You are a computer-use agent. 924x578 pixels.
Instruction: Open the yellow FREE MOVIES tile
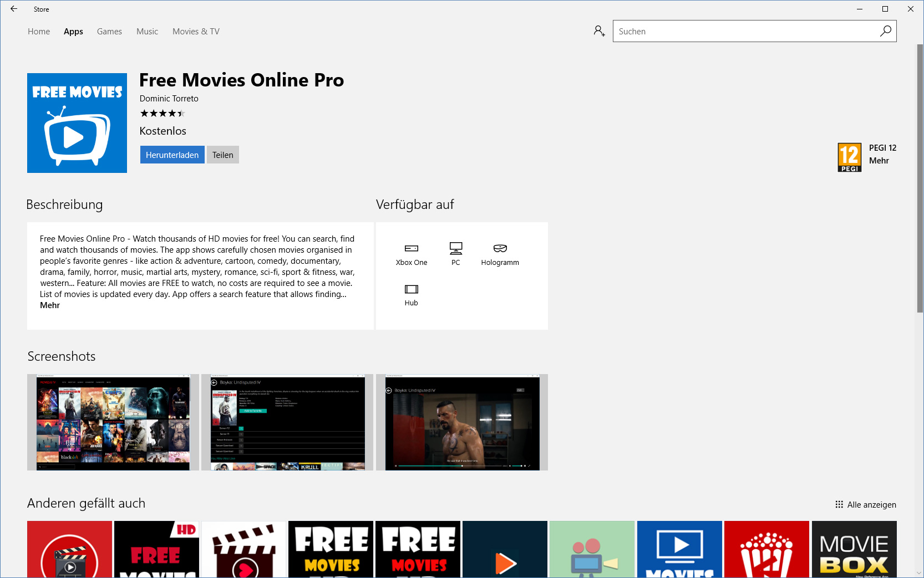[331, 549]
